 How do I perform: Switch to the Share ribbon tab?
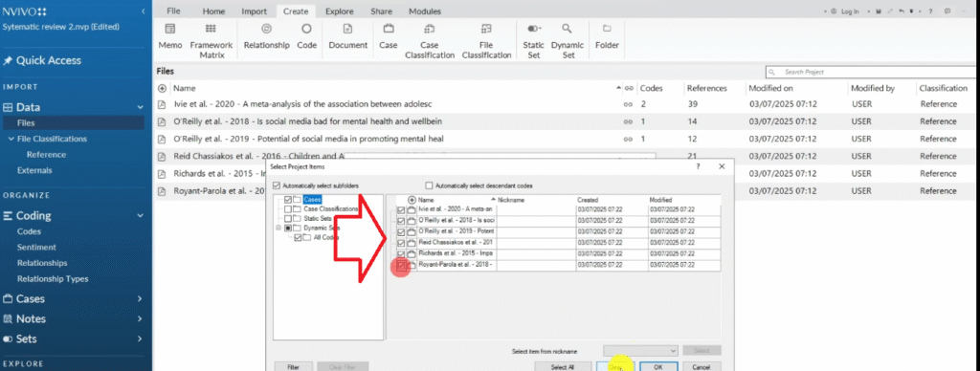(x=381, y=11)
